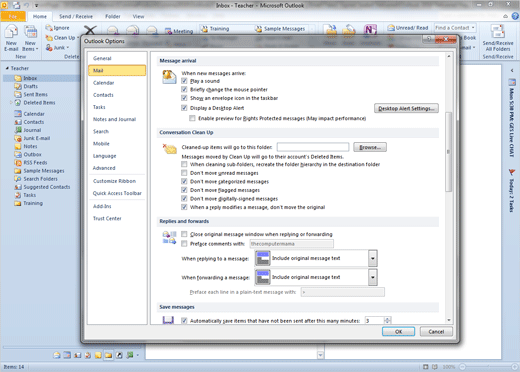
Task: Enable preview for Rights Protected messages
Action: coord(192,118)
